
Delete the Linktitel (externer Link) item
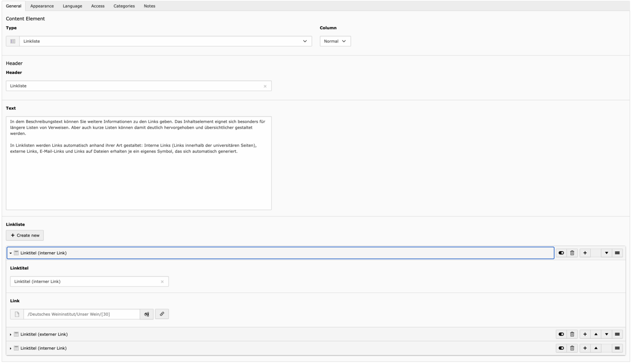pyautogui.click(x=572, y=334)
